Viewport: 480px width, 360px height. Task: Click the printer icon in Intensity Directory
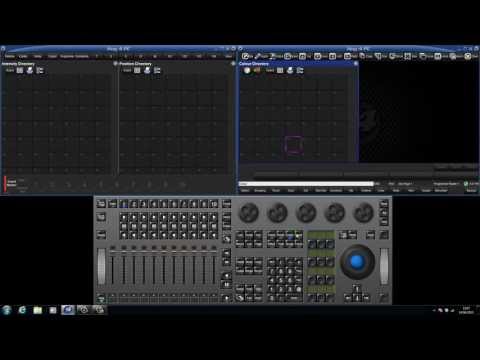click(30, 70)
